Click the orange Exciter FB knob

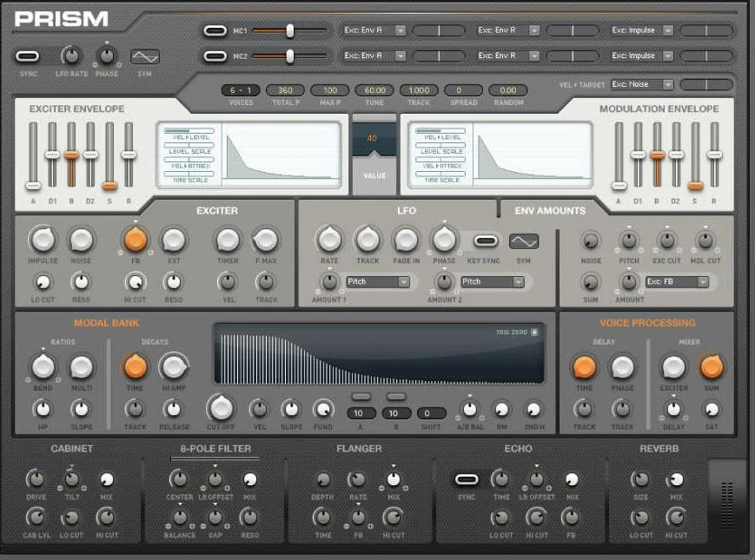pyautogui.click(x=136, y=240)
